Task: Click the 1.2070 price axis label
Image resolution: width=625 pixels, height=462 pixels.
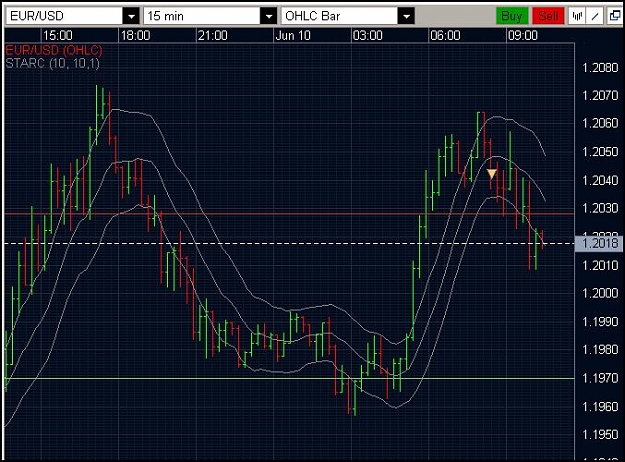Action: pos(600,95)
